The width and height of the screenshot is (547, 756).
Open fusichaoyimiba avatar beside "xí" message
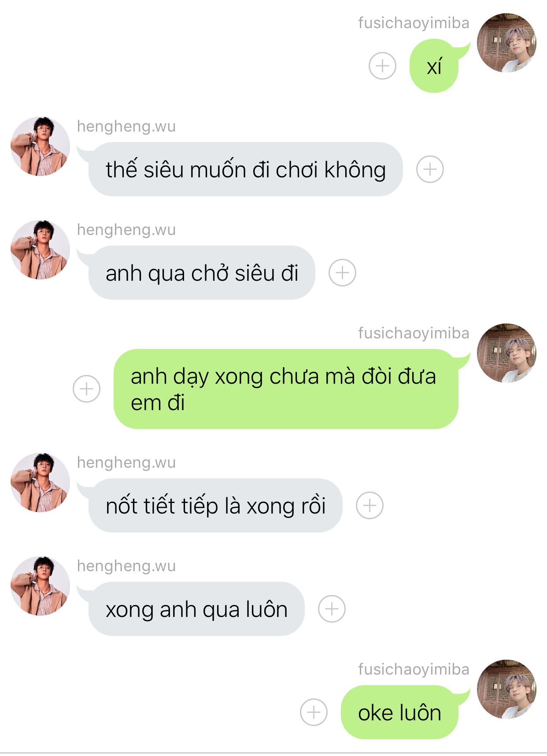point(507,43)
